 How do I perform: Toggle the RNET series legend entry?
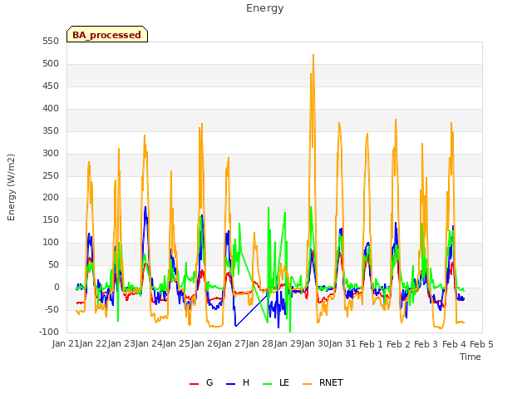pos(323,382)
